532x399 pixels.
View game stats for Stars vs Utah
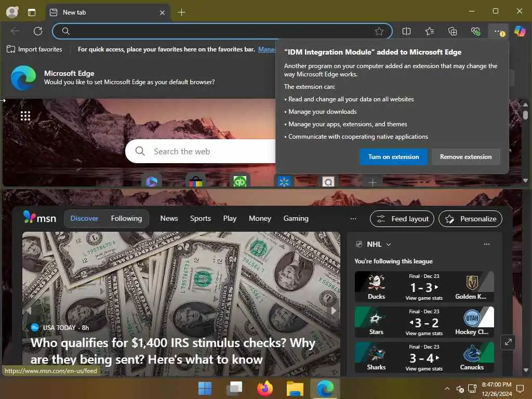(x=424, y=333)
